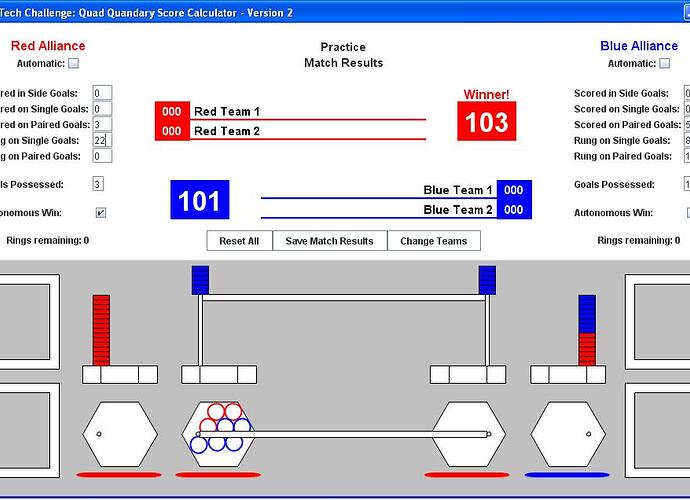The height and width of the screenshot is (500, 690).
Task: Click mixed blue-red ring stack on rightmost post
Action: [587, 330]
